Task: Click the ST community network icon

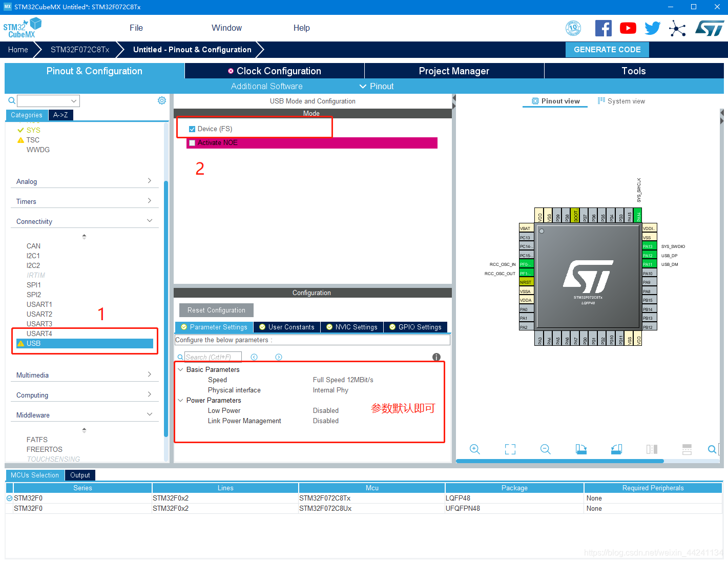Action: tap(677, 28)
